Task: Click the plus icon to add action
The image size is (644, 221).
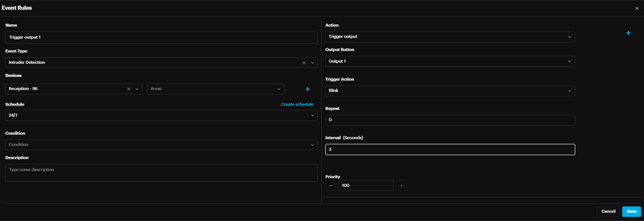Action: click(628, 33)
